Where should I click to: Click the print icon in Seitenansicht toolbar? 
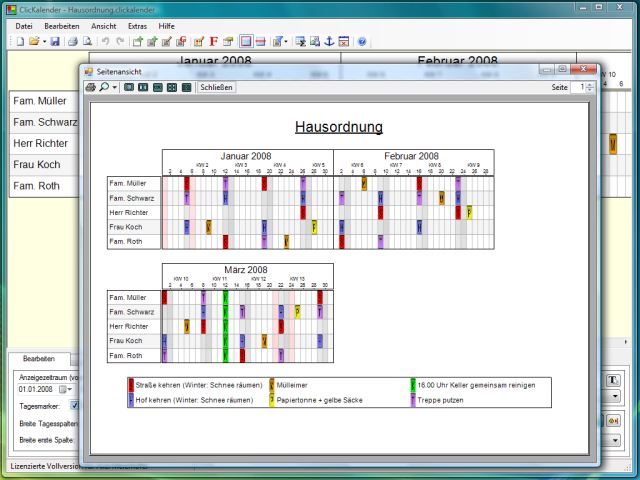(x=89, y=87)
